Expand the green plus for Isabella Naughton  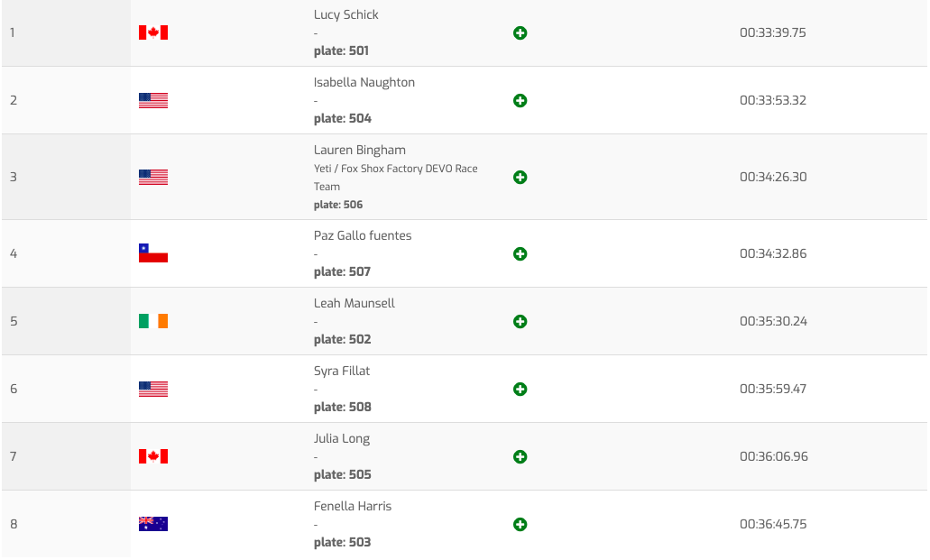(520, 101)
